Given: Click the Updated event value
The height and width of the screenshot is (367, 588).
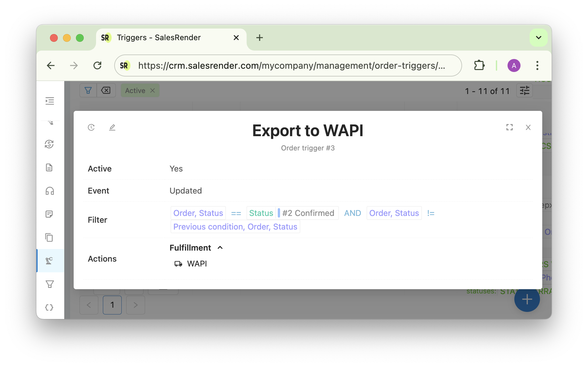Looking at the screenshot, I should (x=186, y=191).
